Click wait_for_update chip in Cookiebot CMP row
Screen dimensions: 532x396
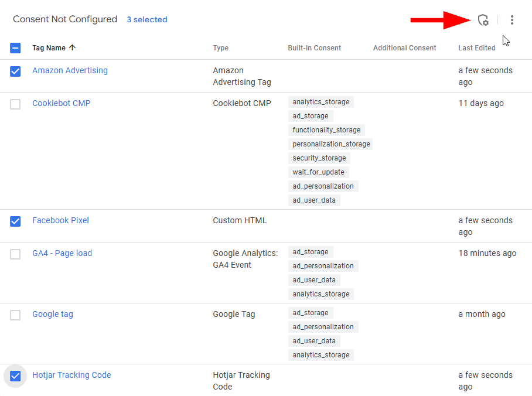coord(318,172)
